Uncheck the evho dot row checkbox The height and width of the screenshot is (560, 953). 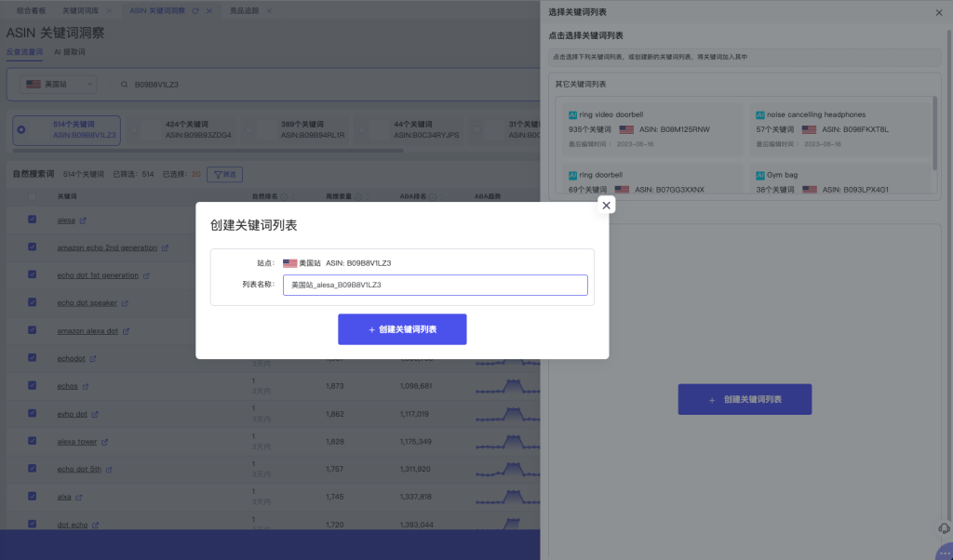click(33, 413)
